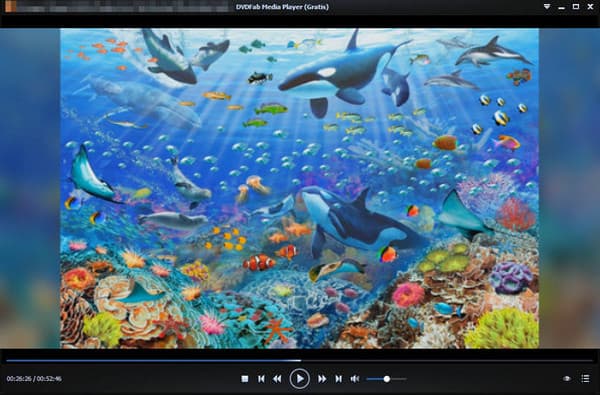
Task: Rewind the video with the double-left arrows
Action: [277, 379]
